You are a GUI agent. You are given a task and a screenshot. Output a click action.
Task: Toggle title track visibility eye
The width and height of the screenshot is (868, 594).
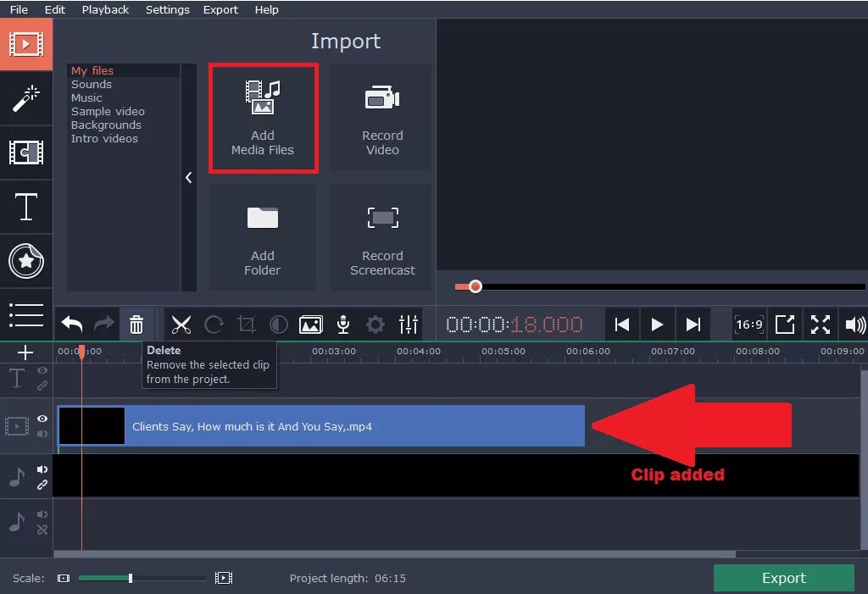[x=42, y=370]
